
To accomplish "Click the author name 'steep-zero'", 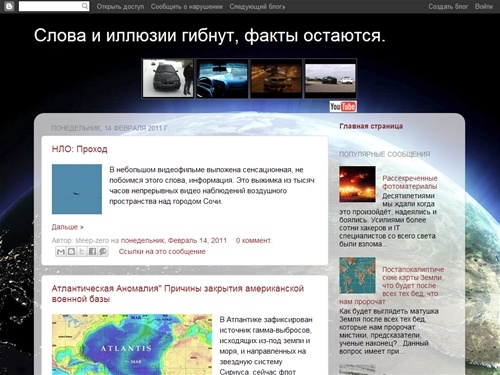I will pos(92,240).
